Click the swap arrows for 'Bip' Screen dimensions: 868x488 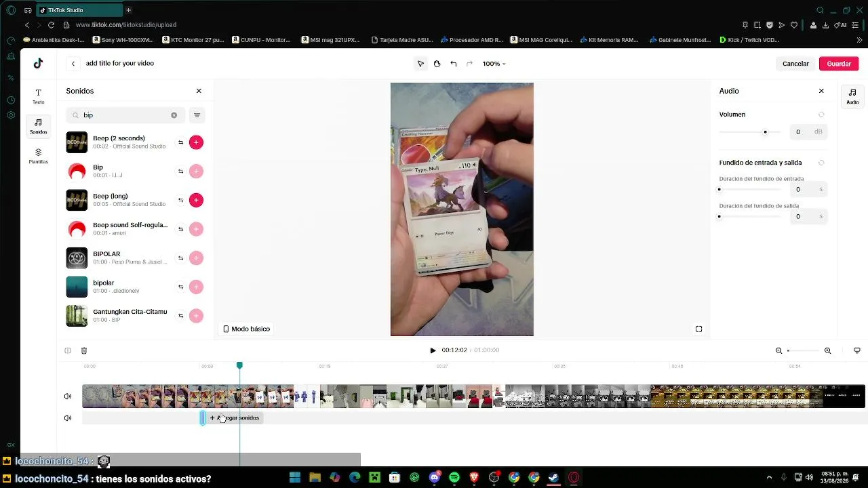pyautogui.click(x=180, y=171)
